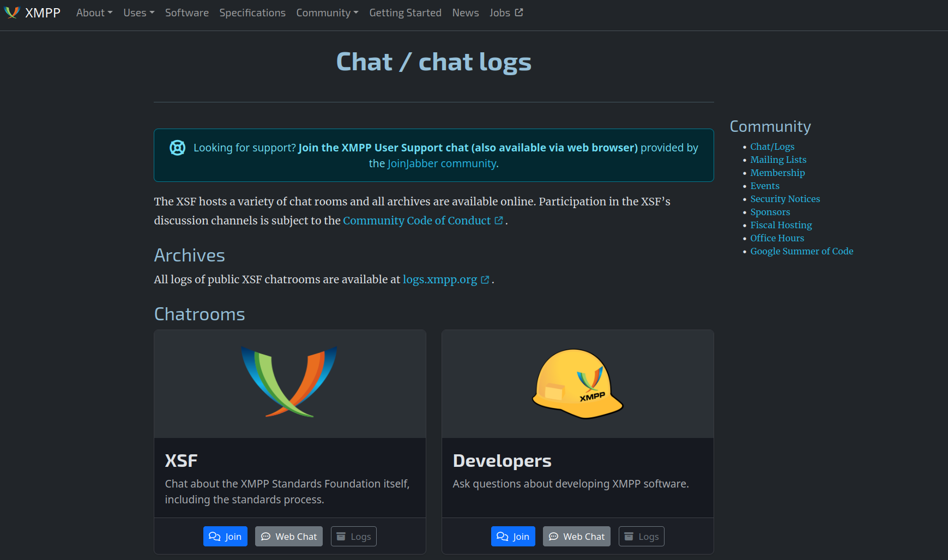
Task: Click the archive box icon on XSF Logs
Action: (x=341, y=537)
